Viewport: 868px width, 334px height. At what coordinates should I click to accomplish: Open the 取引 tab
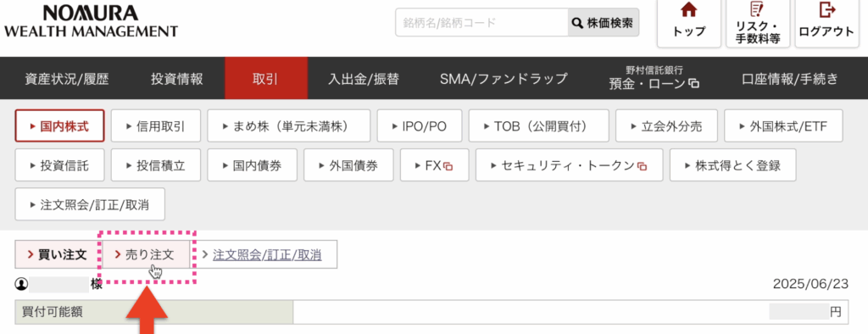(x=265, y=78)
